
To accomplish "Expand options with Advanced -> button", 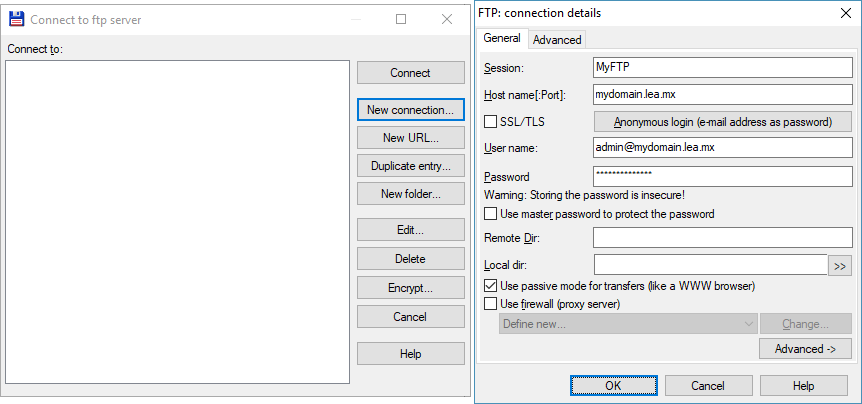I will 805,348.
